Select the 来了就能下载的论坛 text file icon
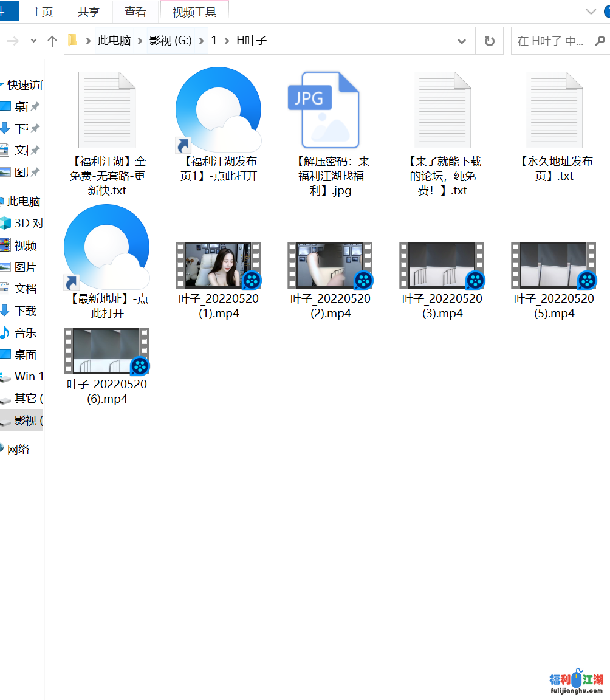The width and height of the screenshot is (610, 700). pyautogui.click(x=442, y=110)
